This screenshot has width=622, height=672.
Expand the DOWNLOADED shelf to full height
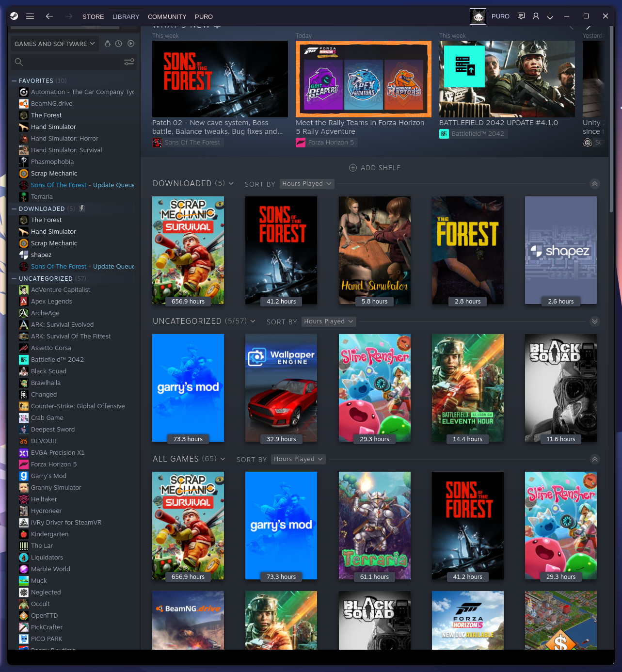(595, 184)
